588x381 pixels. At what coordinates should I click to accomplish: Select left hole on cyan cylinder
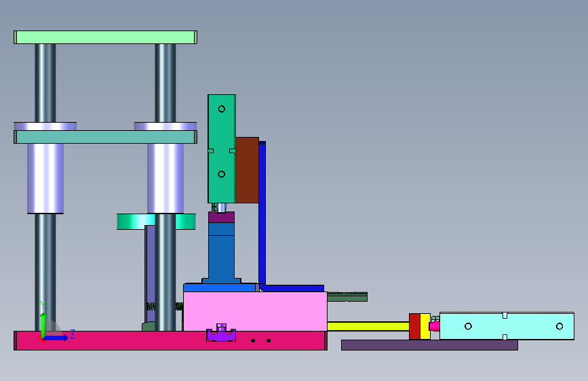pos(468,326)
